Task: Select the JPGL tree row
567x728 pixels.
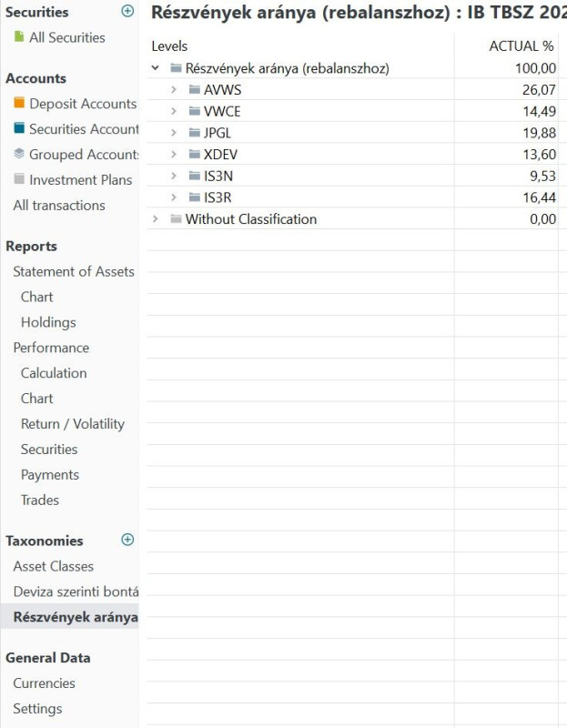Action: click(x=218, y=133)
